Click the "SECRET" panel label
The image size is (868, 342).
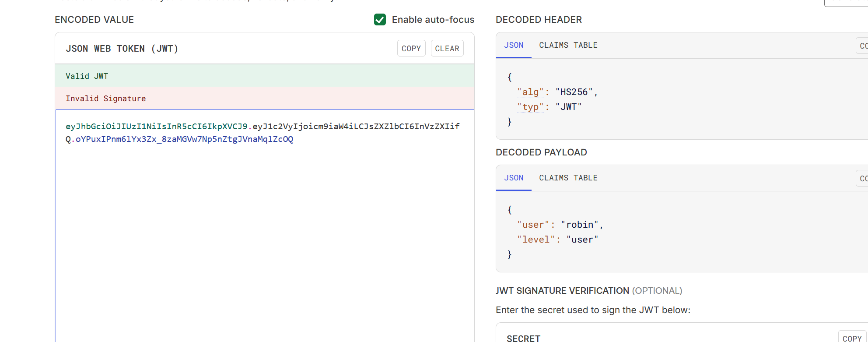point(523,338)
